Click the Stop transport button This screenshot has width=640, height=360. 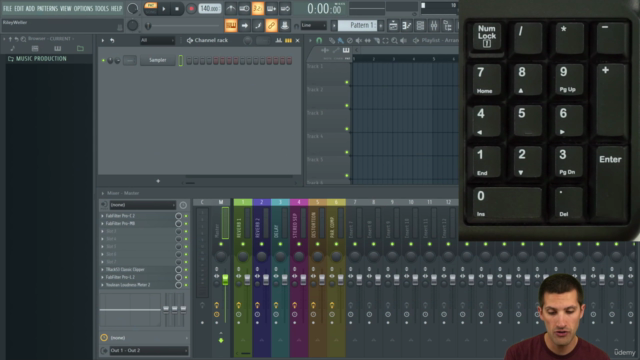[x=177, y=9]
